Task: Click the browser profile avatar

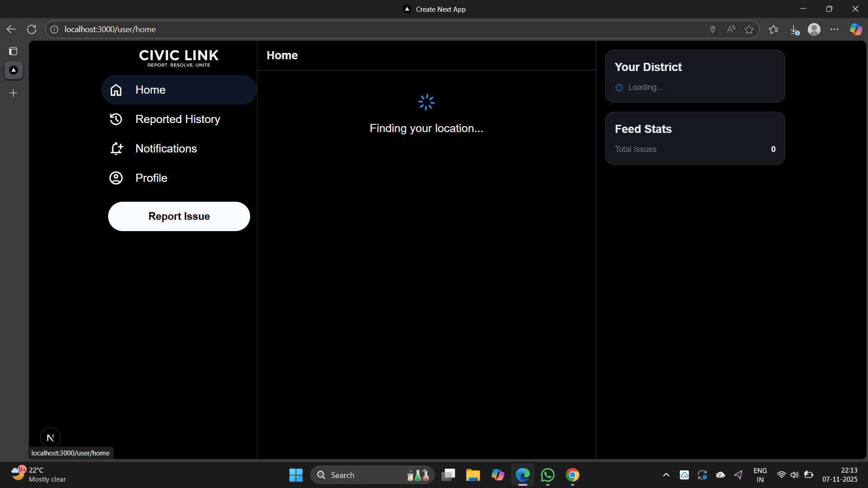Action: pos(814,29)
